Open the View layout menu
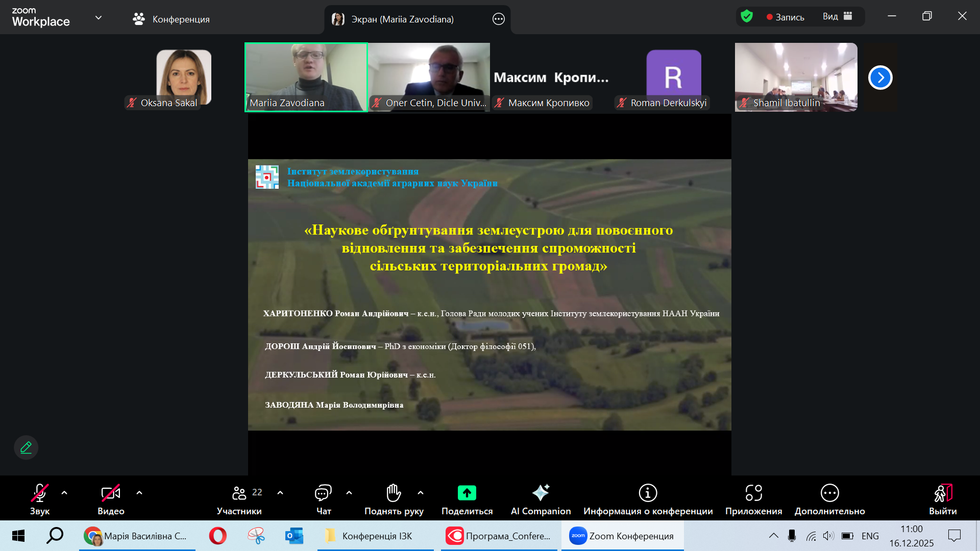This screenshot has width=980, height=551. (837, 16)
